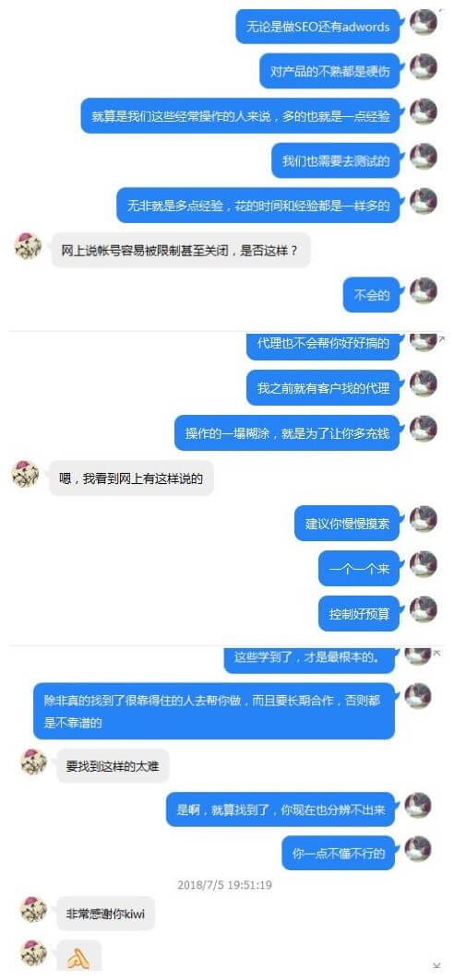
Task: Click the scroll-down arrow at chat bottom
Action: pos(436,966)
